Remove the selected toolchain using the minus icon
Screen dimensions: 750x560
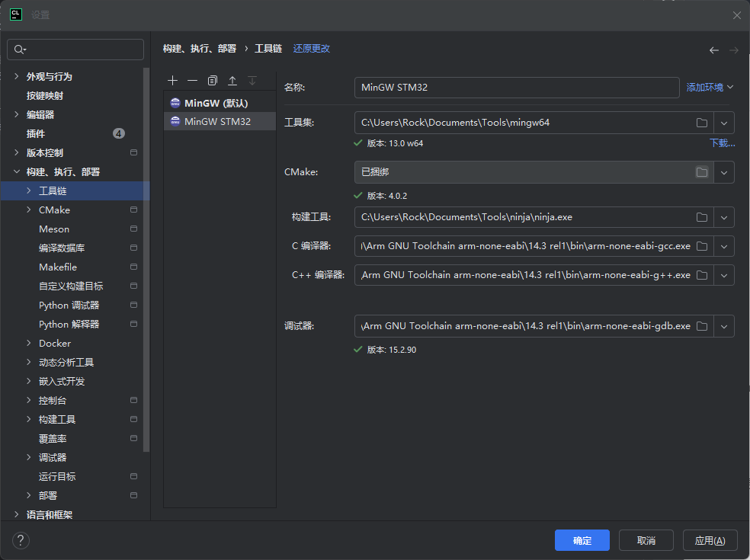pyautogui.click(x=192, y=80)
